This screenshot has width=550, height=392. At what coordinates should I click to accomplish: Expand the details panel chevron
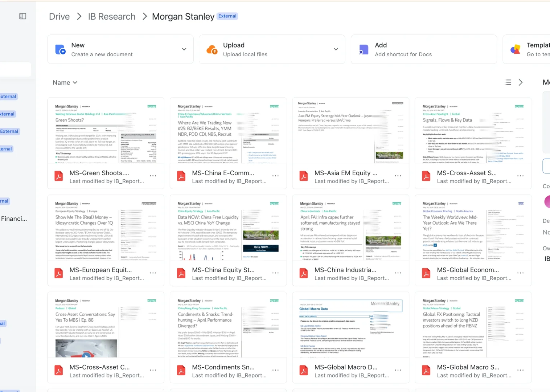coord(521,82)
